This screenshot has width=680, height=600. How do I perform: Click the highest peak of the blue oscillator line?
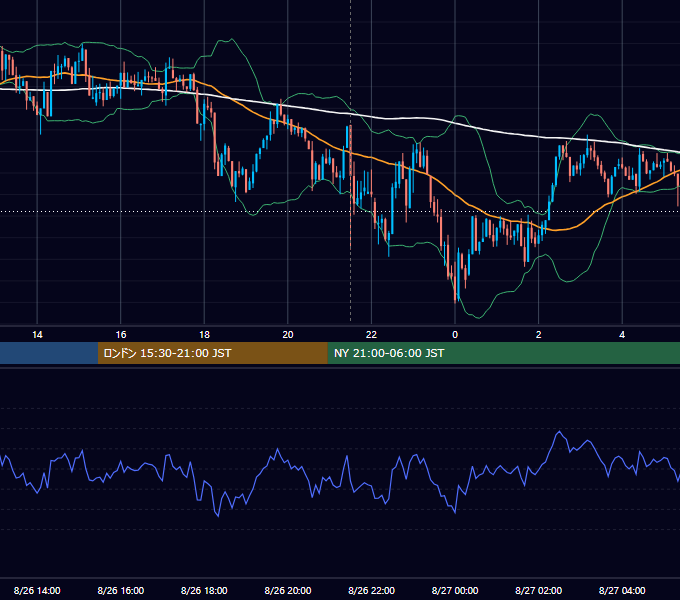click(x=559, y=431)
